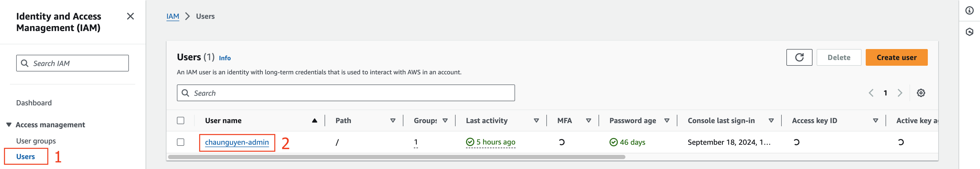Click the Delete button
980x169 pixels.
pyautogui.click(x=839, y=57)
